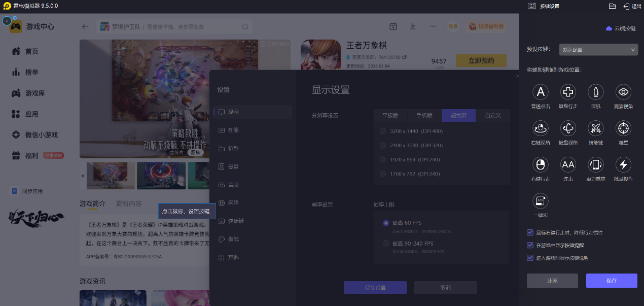Click the 梦境护卫队 search input field
Image resolution: width=644 pixels, height=306 pixels.
(174, 27)
